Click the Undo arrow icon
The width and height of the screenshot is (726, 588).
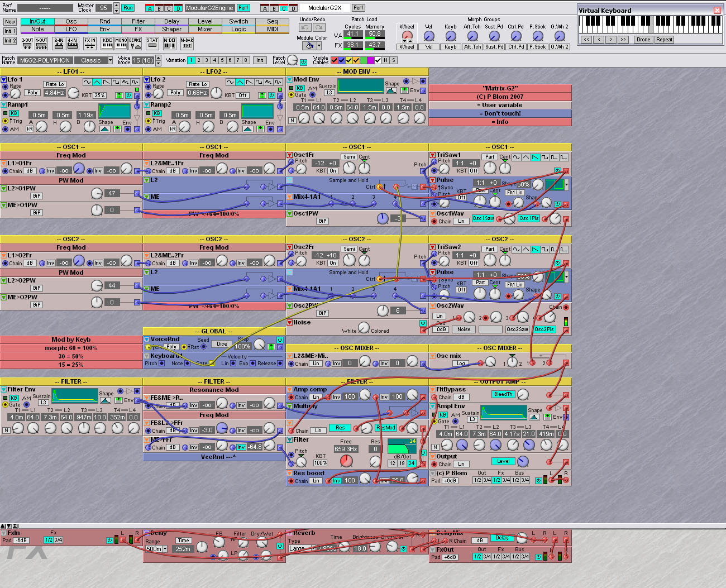pyautogui.click(x=305, y=27)
